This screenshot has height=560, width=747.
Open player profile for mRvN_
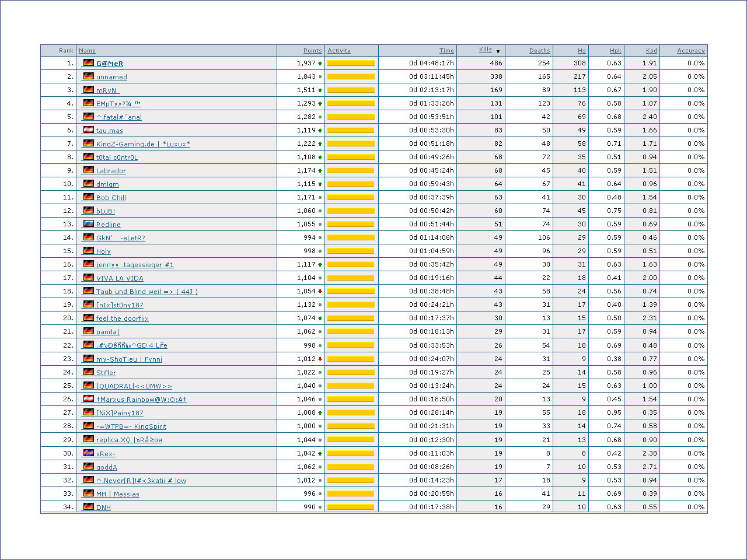(107, 90)
